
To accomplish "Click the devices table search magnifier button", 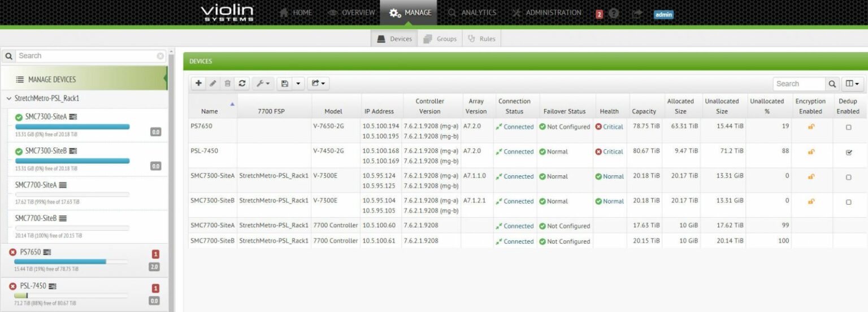I will tap(832, 84).
